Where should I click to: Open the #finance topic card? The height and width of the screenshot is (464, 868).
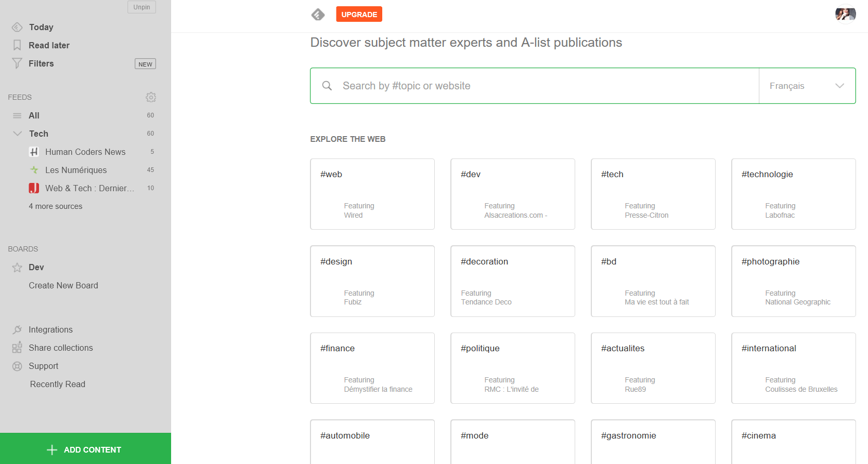[372, 368]
